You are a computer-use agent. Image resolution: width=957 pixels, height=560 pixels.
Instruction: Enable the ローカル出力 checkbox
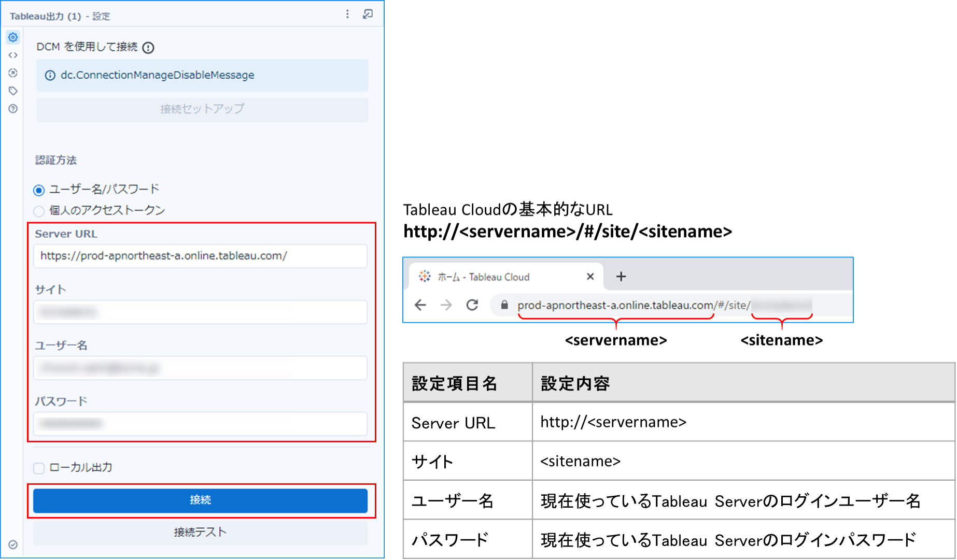[39, 468]
